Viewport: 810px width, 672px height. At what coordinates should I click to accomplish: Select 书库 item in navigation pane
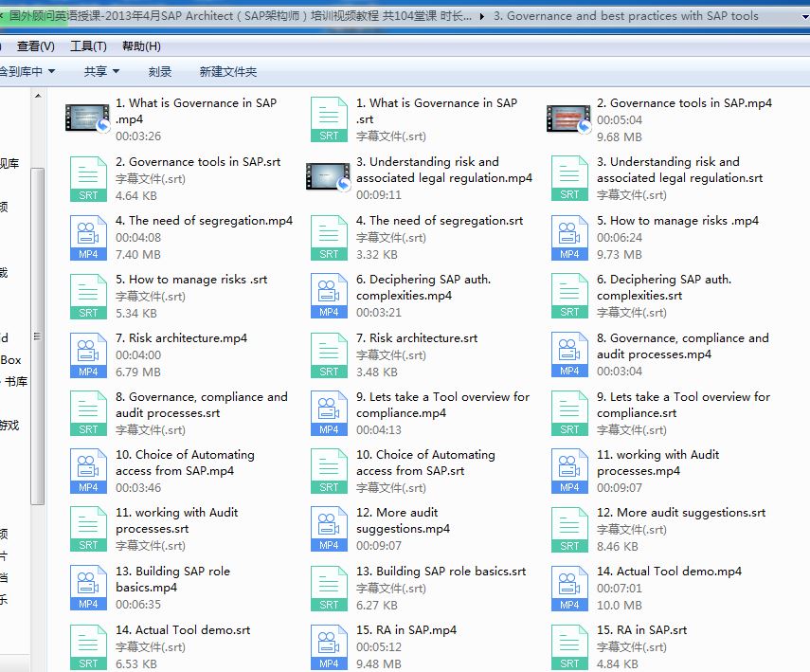[14, 382]
